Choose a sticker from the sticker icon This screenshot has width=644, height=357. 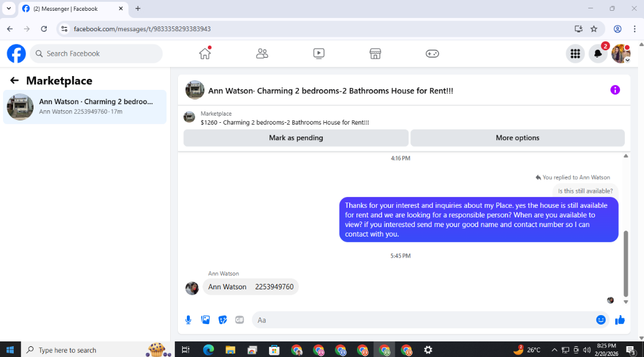223,320
